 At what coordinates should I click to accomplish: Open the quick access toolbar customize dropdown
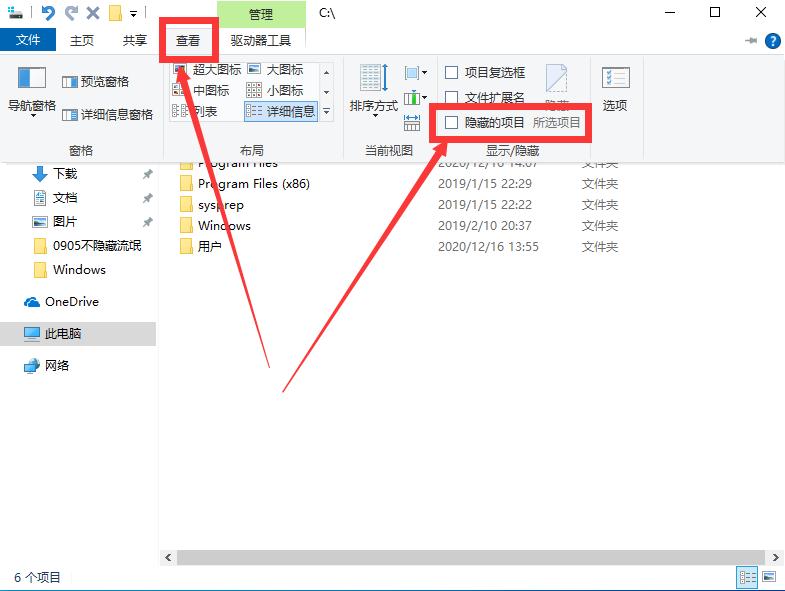click(133, 14)
